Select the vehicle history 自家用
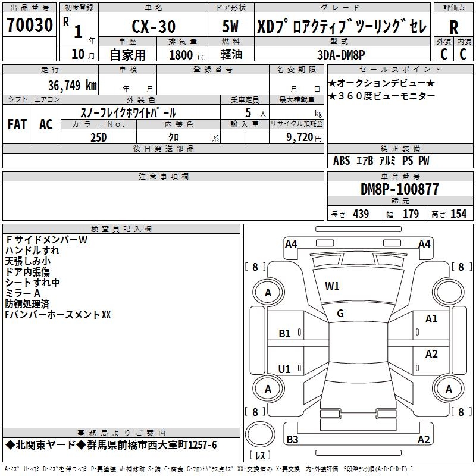Viewport: 476px width, 476px height. (127, 55)
